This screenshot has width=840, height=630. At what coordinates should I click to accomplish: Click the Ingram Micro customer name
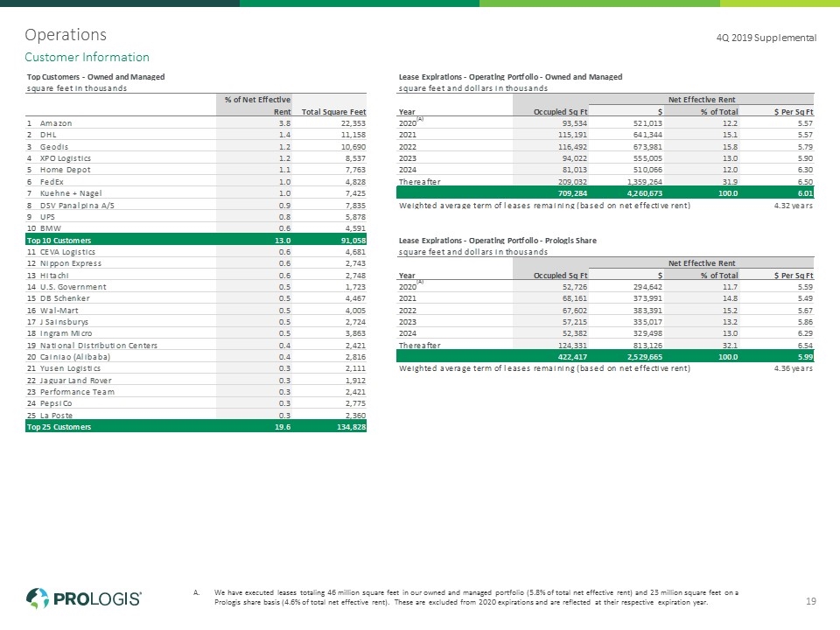(66, 333)
